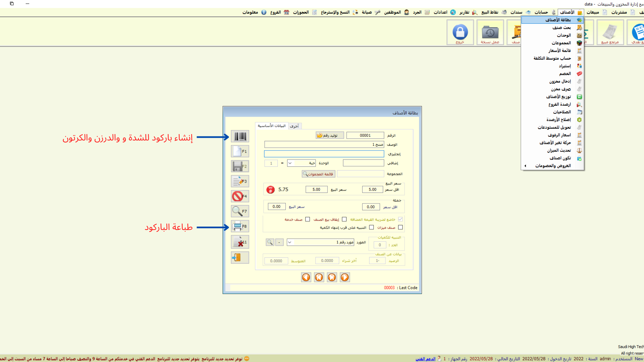Click the إنجليزي English name field
The width and height of the screenshot is (644, 362).
click(x=324, y=154)
